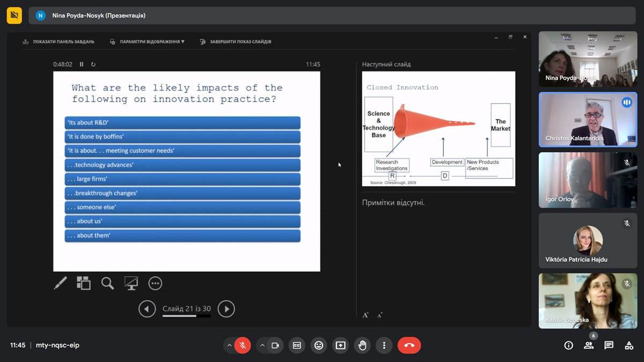Open more slideshow options ellipsis
Image resolution: width=644 pixels, height=362 pixels.
pos(155,283)
